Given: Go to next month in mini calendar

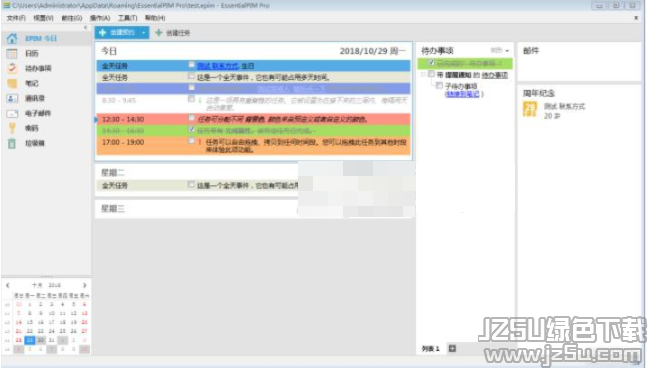Looking at the screenshot, I should 85,285.
